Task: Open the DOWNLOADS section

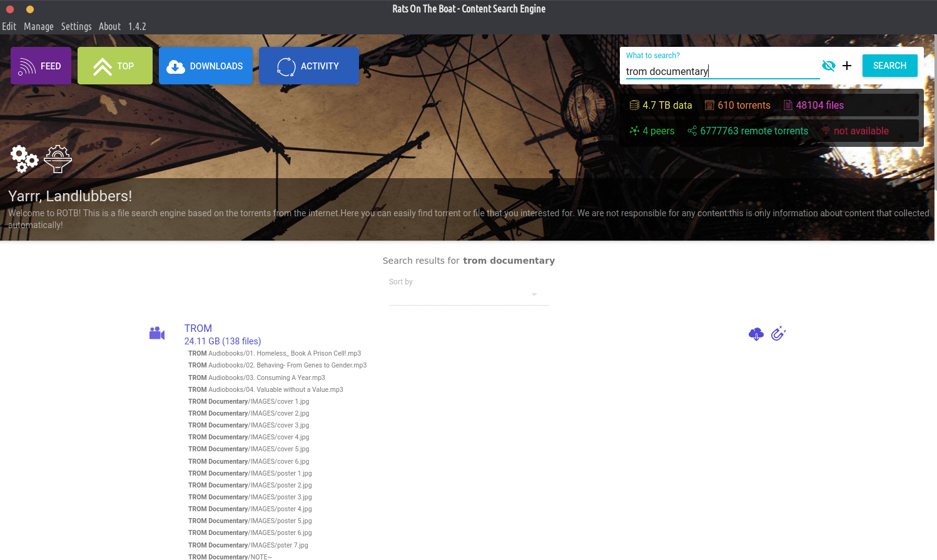Action: [x=206, y=66]
